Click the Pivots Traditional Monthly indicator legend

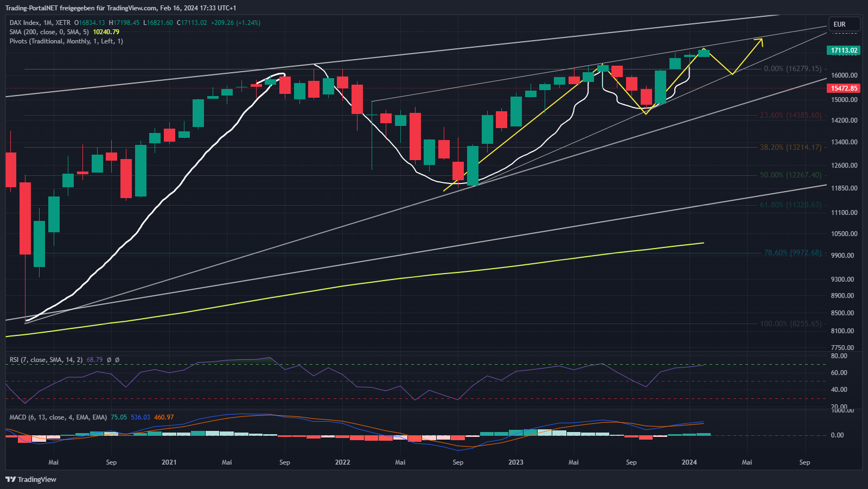pos(66,41)
